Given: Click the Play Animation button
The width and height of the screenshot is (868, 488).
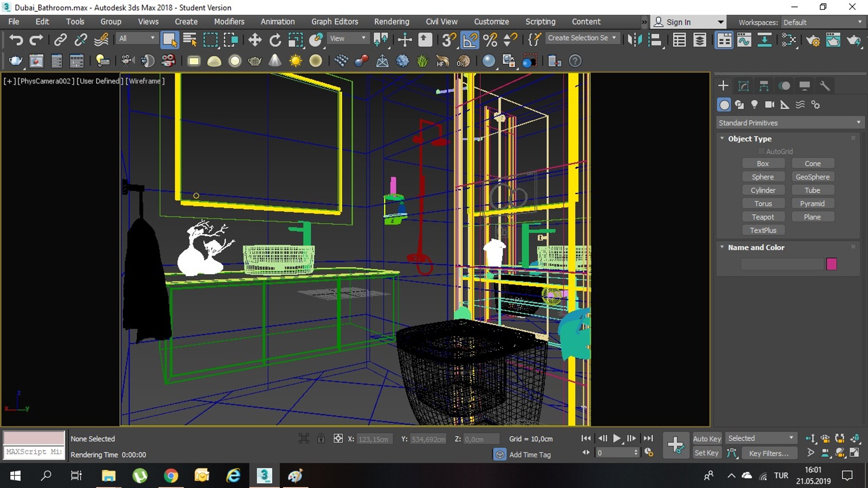Looking at the screenshot, I should tap(617, 438).
